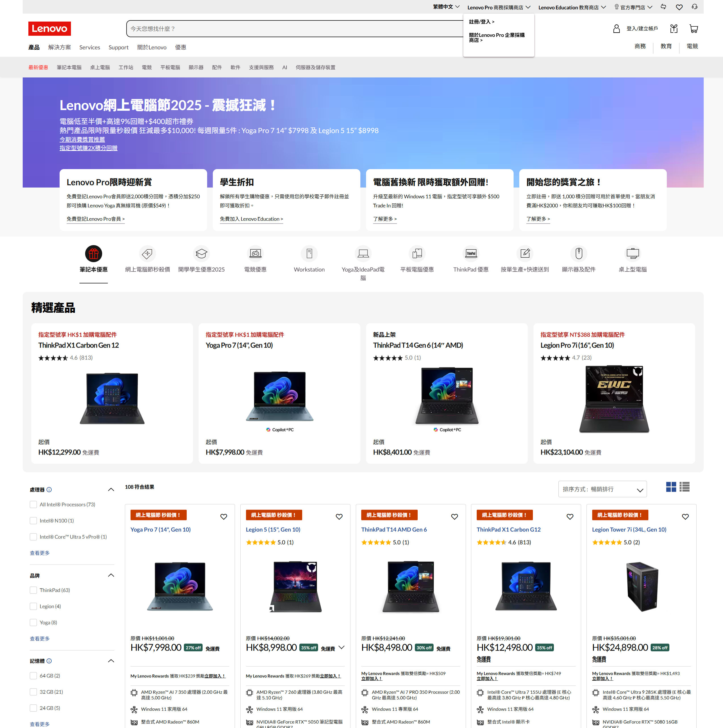This screenshot has height=728, width=723.
Task: Check 32 GB (21) memory filter
Action: click(x=33, y=692)
